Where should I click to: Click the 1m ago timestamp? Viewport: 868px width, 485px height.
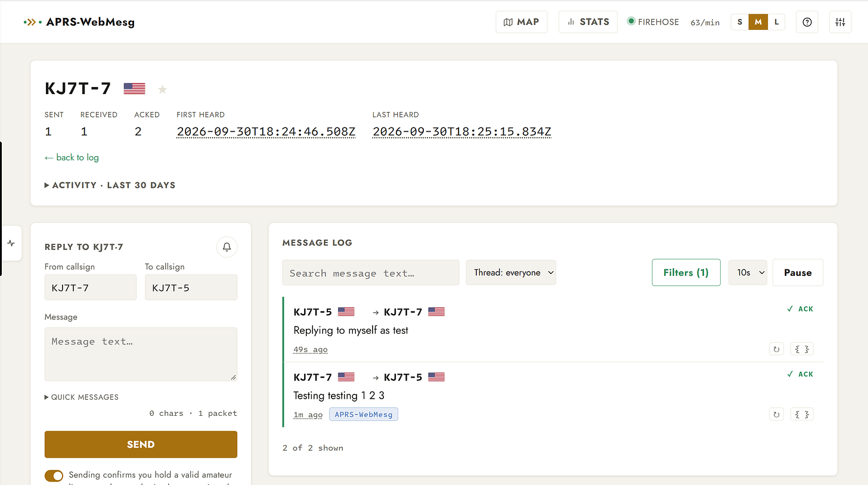(308, 415)
